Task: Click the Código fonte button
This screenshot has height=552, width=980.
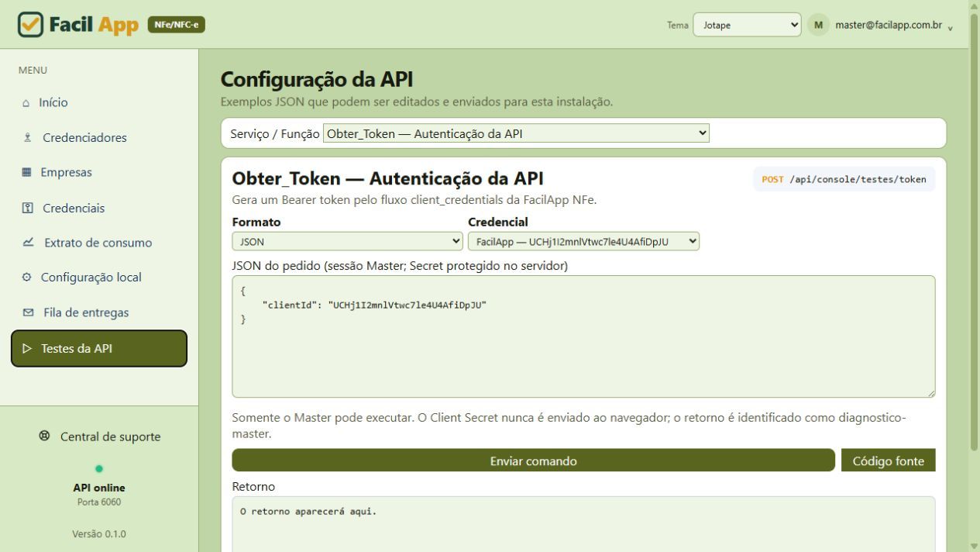Action: pyautogui.click(x=888, y=461)
